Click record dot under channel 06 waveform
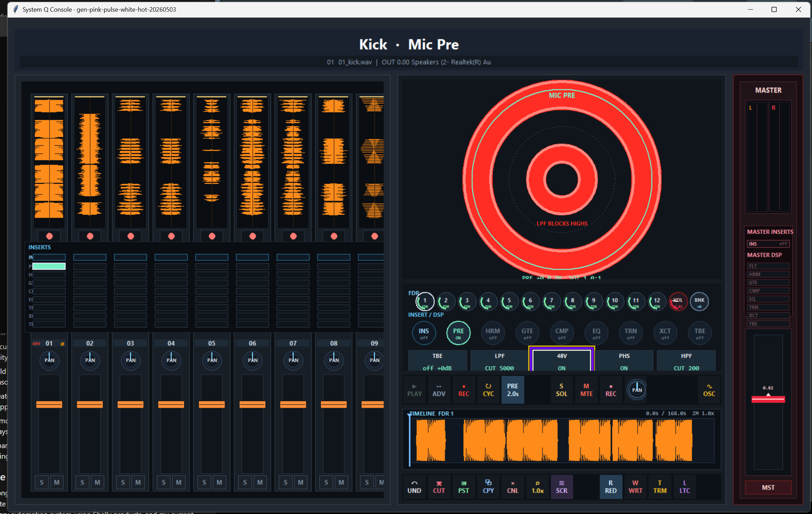This screenshot has height=514, width=812. click(252, 236)
